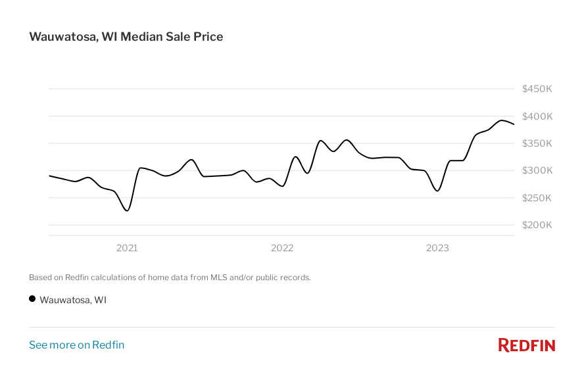Click the $450K y-axis label
The height and width of the screenshot is (392, 584).
click(537, 89)
